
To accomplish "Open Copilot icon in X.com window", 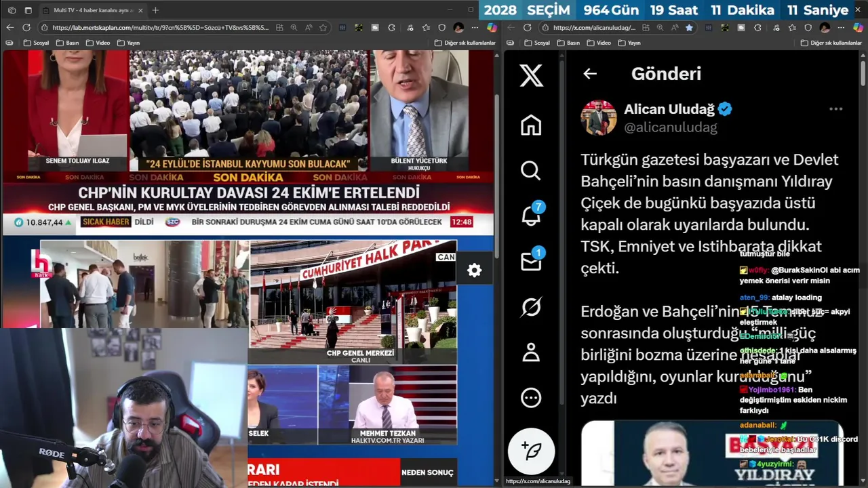I will point(858,28).
